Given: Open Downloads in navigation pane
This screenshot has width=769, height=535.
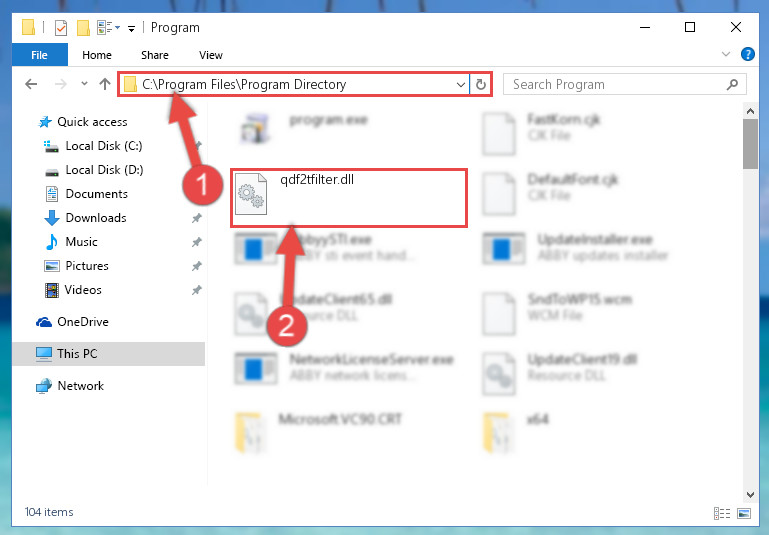Looking at the screenshot, I should point(86,218).
